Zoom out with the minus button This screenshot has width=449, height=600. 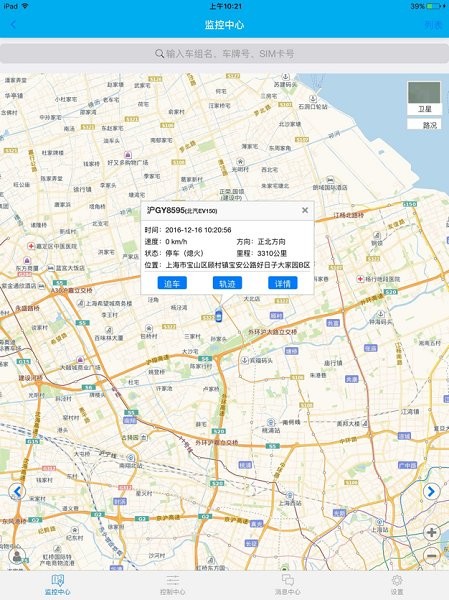(x=431, y=555)
